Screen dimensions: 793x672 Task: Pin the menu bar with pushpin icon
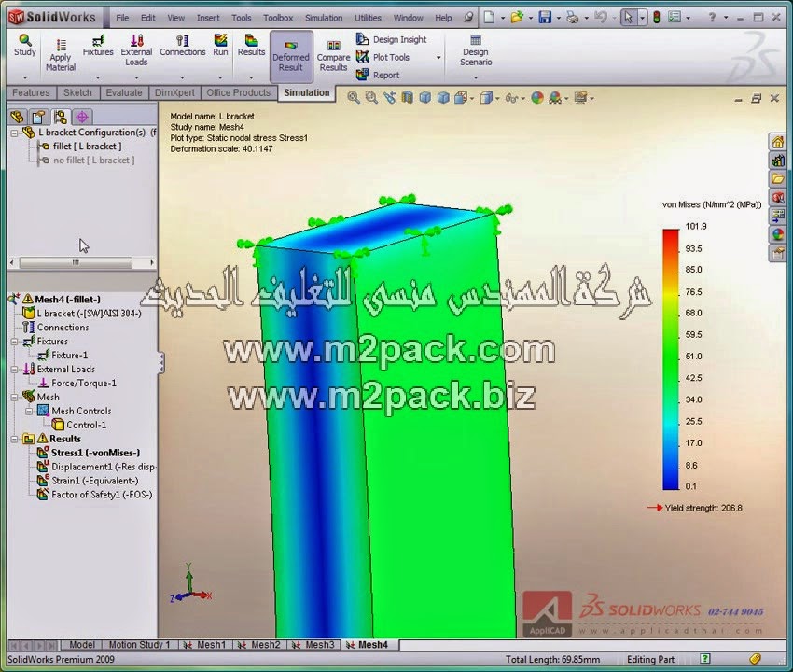pos(469,18)
